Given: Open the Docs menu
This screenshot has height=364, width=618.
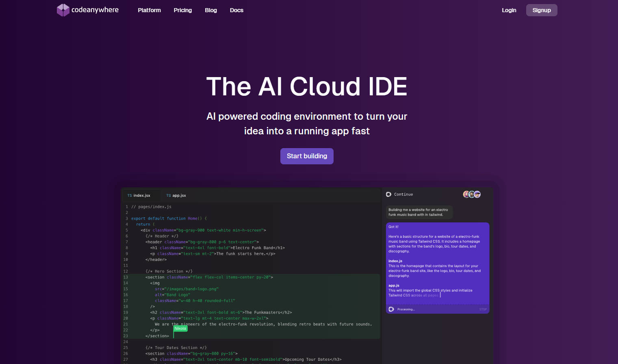Looking at the screenshot, I should (x=236, y=10).
